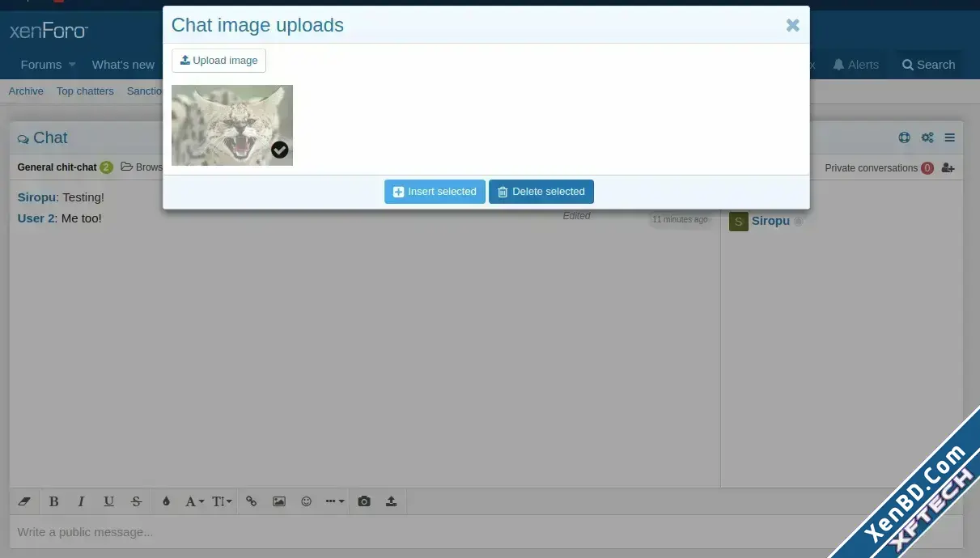
Task: Click the Browse rooms folder icon
Action: tap(127, 167)
